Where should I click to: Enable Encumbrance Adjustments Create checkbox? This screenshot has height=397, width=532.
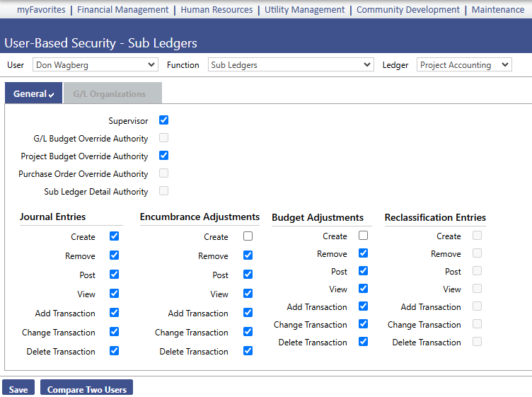(248, 236)
